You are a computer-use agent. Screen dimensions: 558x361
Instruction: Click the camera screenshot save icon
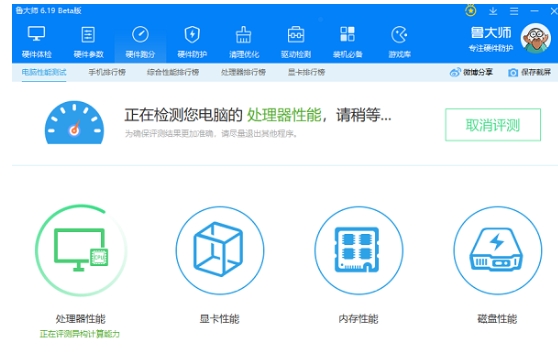[x=513, y=73]
